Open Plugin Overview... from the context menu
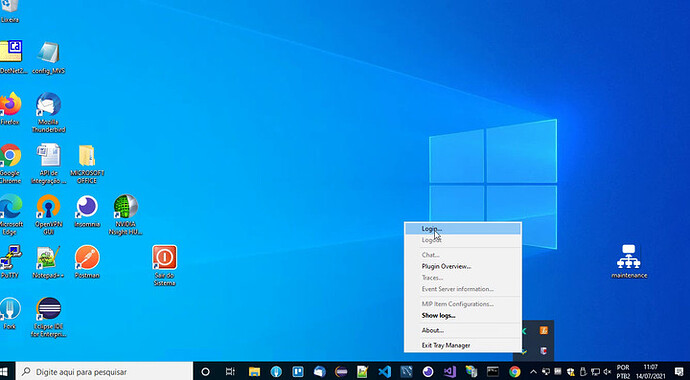 coord(462,266)
